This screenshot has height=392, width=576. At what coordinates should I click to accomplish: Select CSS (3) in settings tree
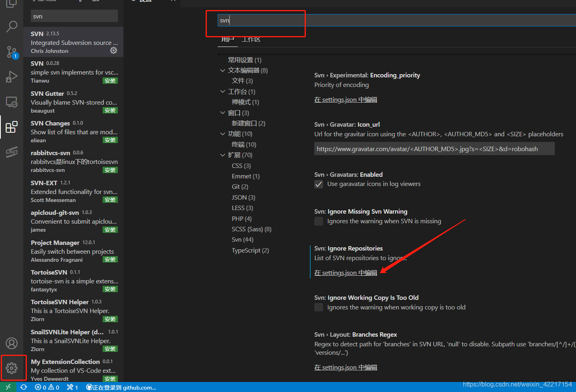point(241,166)
